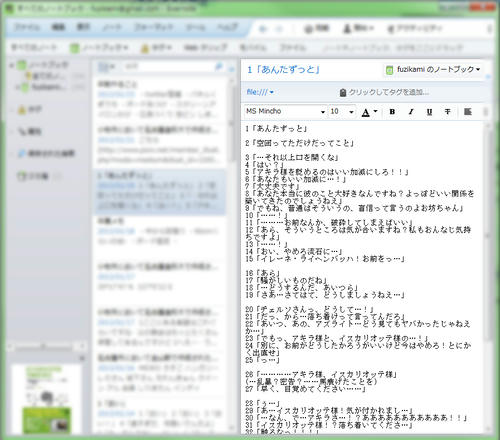Viewport: 500px width, 440px height.
Task: Open the file:/// source URL dropdown
Action: (260, 92)
